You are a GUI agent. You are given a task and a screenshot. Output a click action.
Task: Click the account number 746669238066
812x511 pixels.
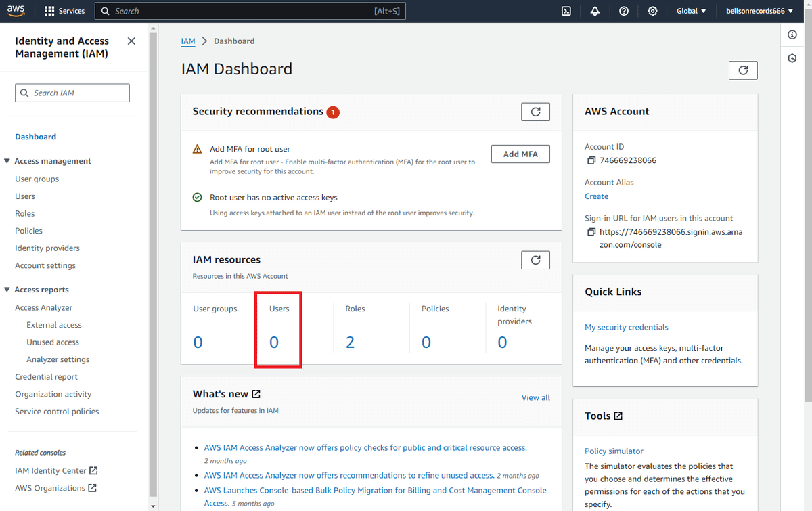tap(628, 161)
